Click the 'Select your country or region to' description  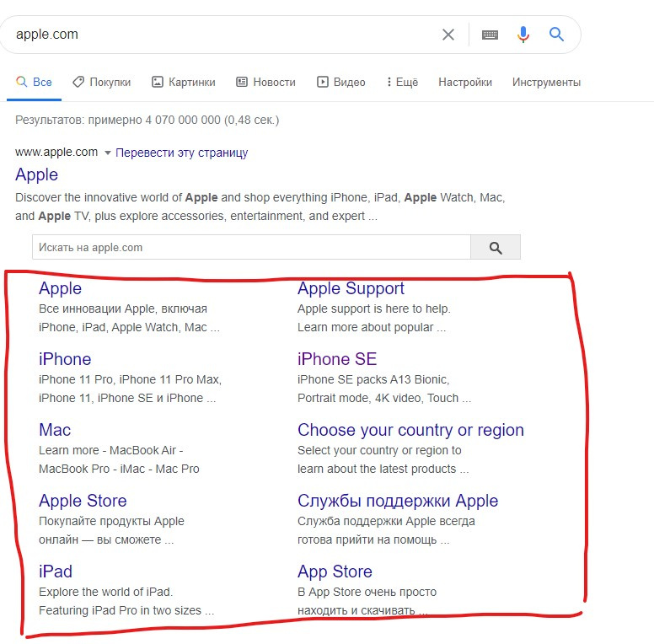379,450
